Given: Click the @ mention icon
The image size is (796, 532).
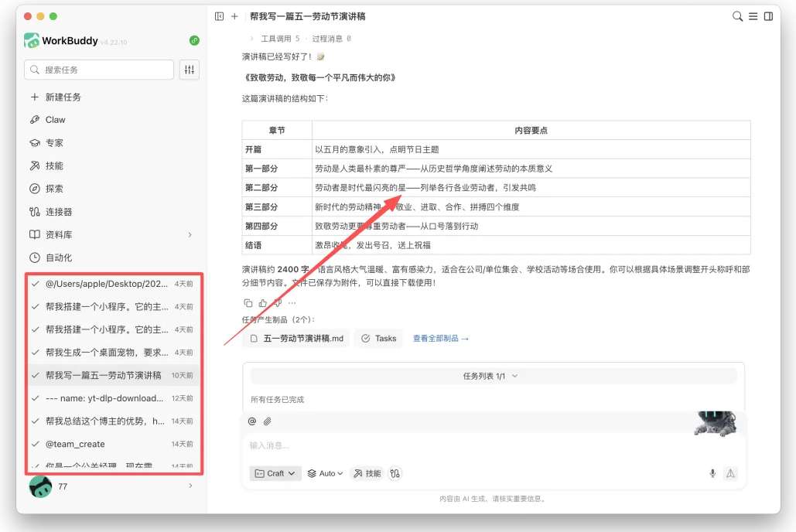Looking at the screenshot, I should (252, 421).
